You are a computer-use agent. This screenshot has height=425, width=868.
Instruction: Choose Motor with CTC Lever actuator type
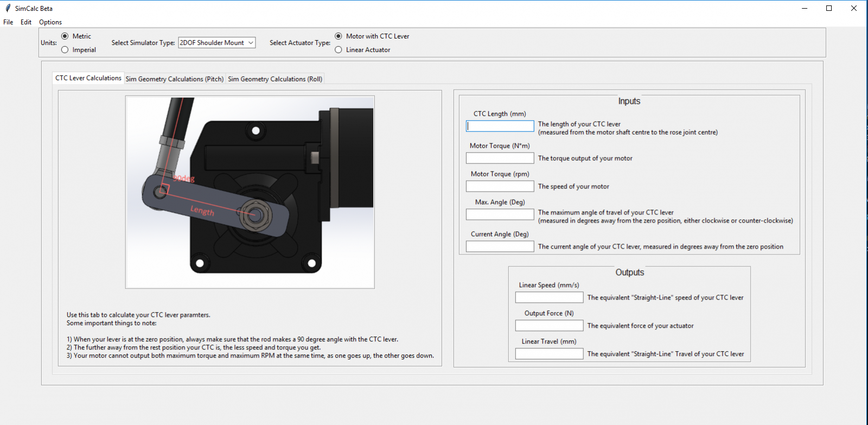(339, 36)
